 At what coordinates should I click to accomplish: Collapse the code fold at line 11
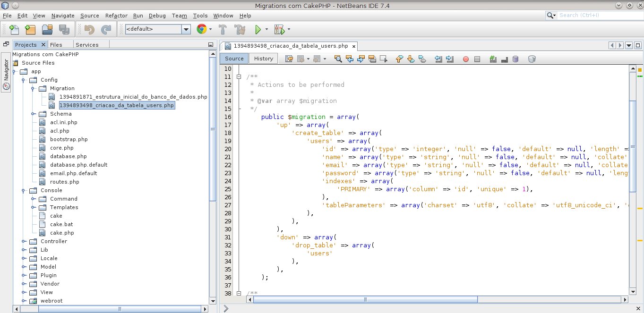coord(239,77)
